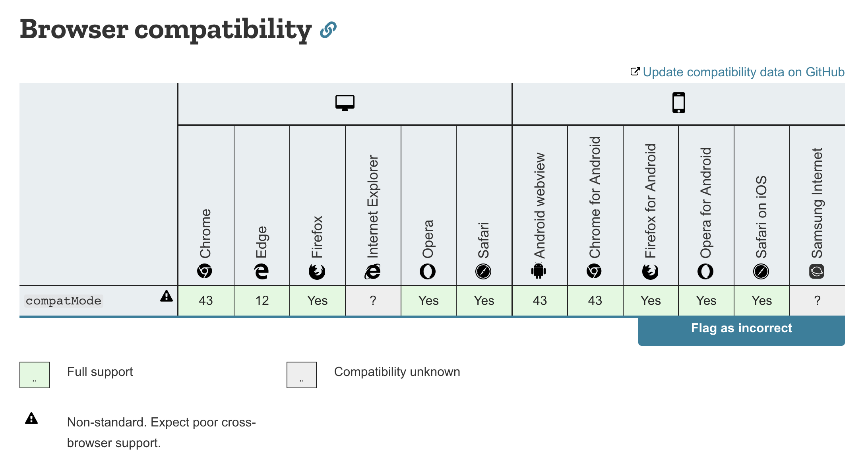Click the Internet Explorer browser icon
The height and width of the screenshot is (465, 868).
(372, 271)
